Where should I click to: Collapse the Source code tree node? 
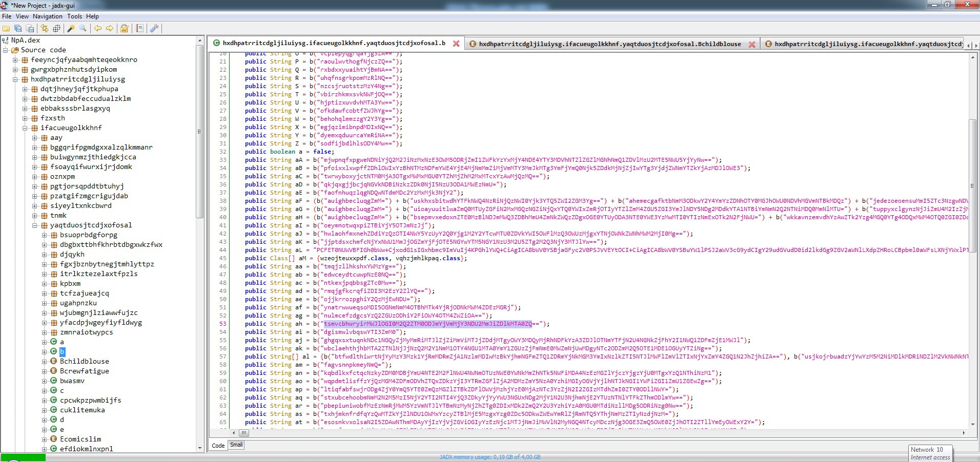(x=6, y=50)
